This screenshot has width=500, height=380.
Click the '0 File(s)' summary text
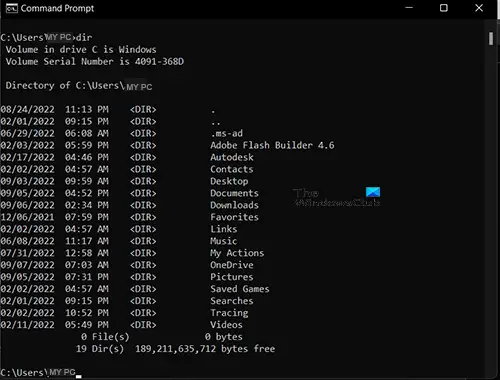(105, 337)
